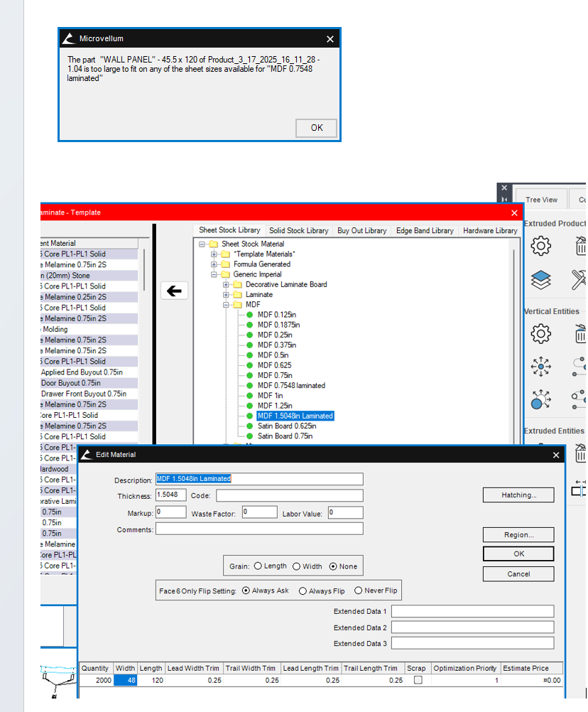This screenshot has width=588, height=712.
Task: Toggle the Scrap checkbox in sheet size row
Action: [x=418, y=680]
